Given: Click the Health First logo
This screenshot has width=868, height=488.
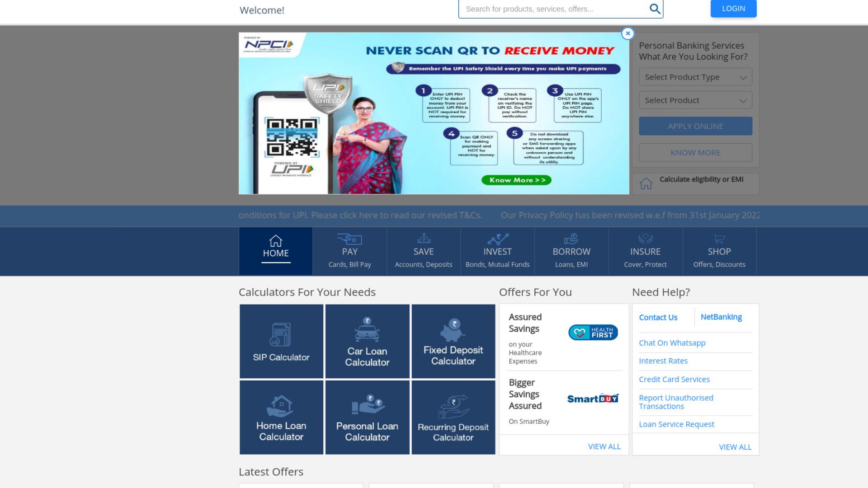Looking at the screenshot, I should click(593, 333).
